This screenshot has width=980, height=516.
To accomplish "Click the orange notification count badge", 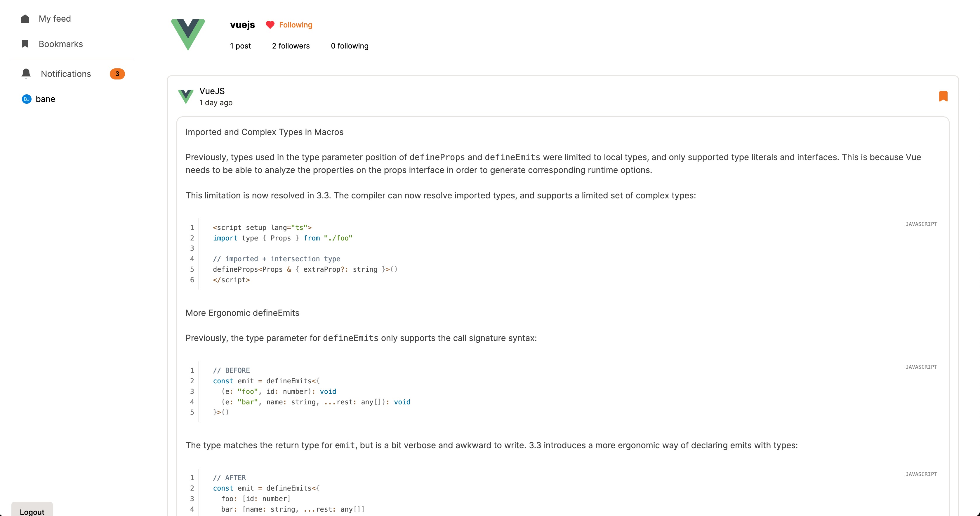I will (x=117, y=74).
